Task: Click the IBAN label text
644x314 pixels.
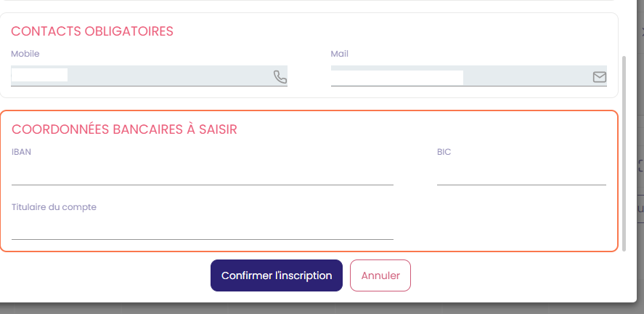Action: [21, 152]
